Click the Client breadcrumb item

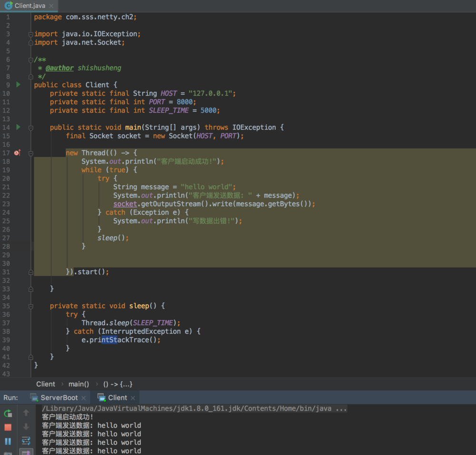pos(46,384)
